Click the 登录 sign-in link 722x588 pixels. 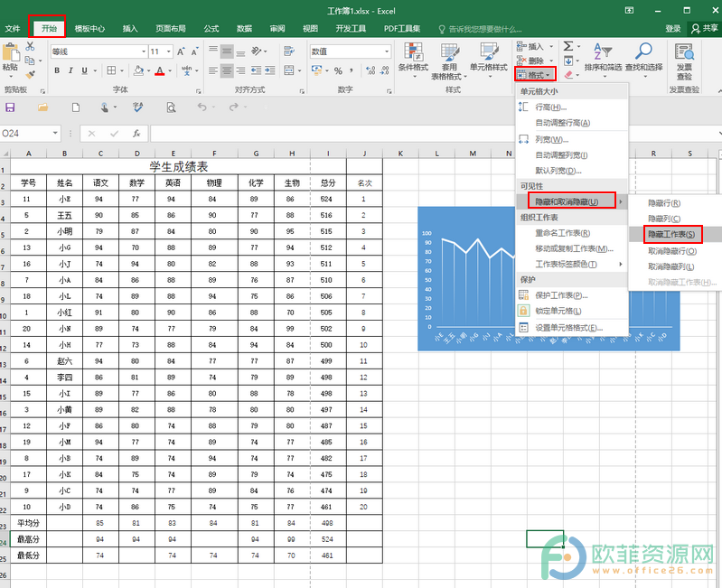[x=672, y=29]
